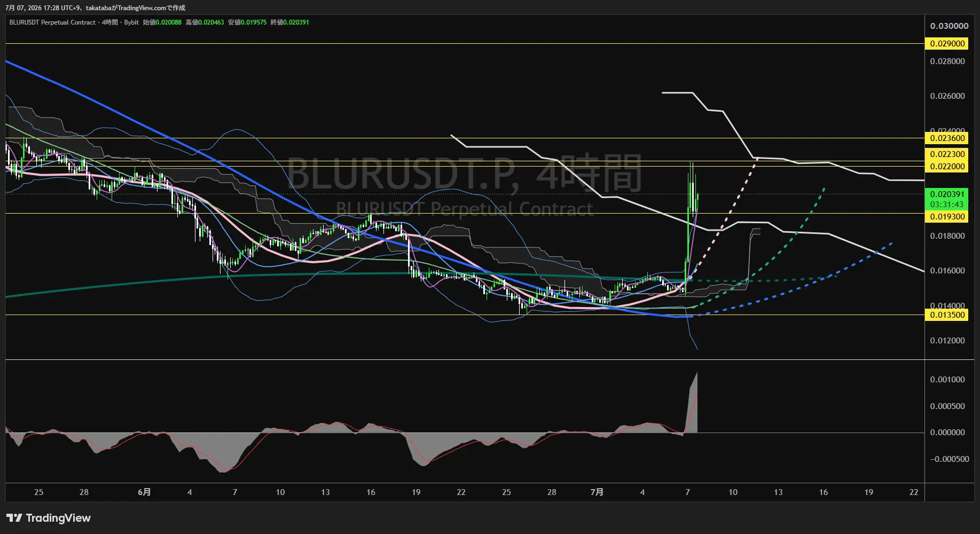Click the 始値 open value 0.020088
The image size is (980, 534).
click(x=168, y=22)
